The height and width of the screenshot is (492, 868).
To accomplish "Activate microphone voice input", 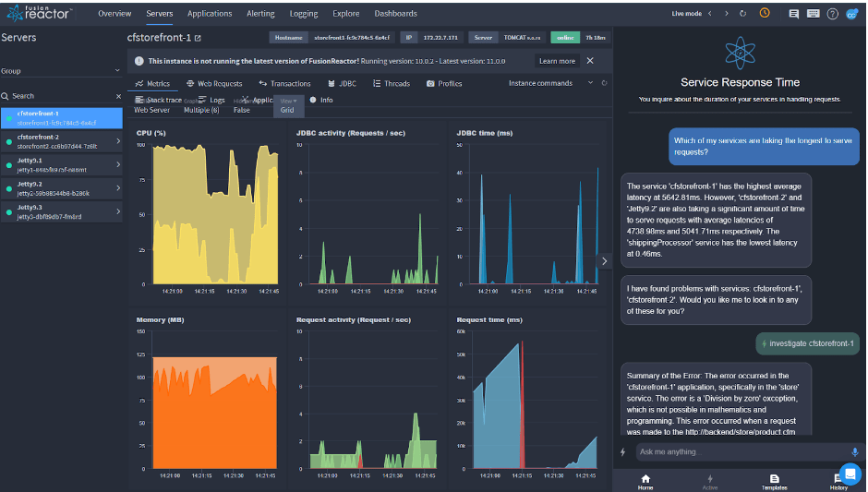I will [855, 452].
